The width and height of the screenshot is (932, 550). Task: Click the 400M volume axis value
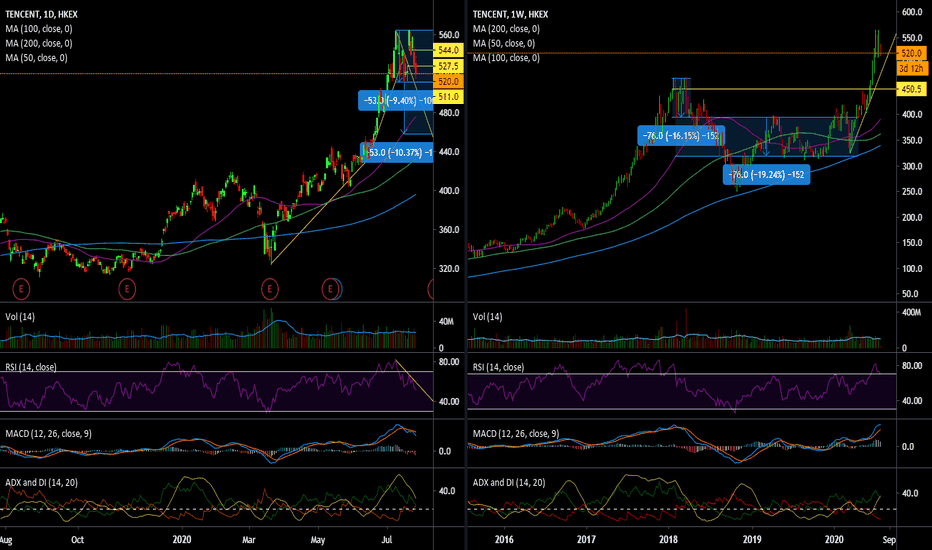click(x=911, y=312)
